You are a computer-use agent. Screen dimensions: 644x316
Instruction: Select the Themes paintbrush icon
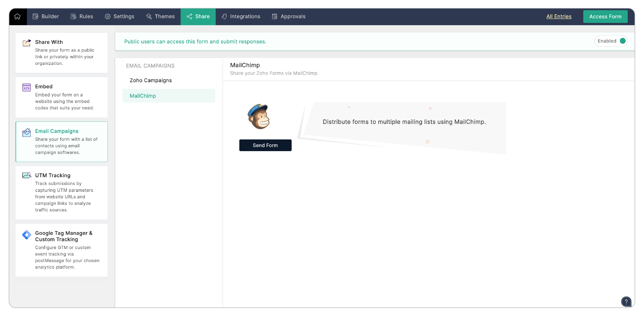148,16
